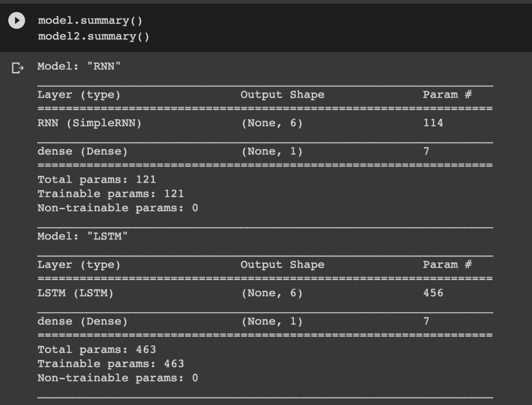Click the Model: "LSTM" heading text
The width and height of the screenshot is (532, 405).
tap(83, 236)
